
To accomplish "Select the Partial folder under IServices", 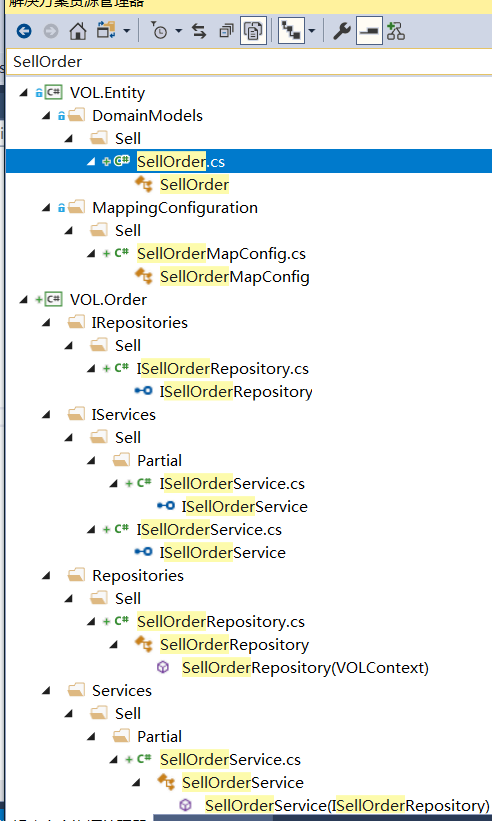I will (159, 461).
